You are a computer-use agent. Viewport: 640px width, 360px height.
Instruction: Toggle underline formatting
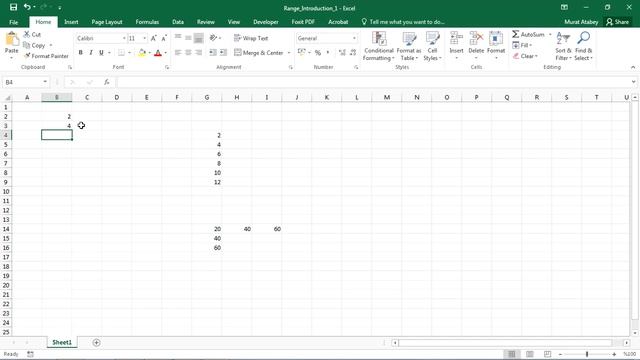point(101,53)
